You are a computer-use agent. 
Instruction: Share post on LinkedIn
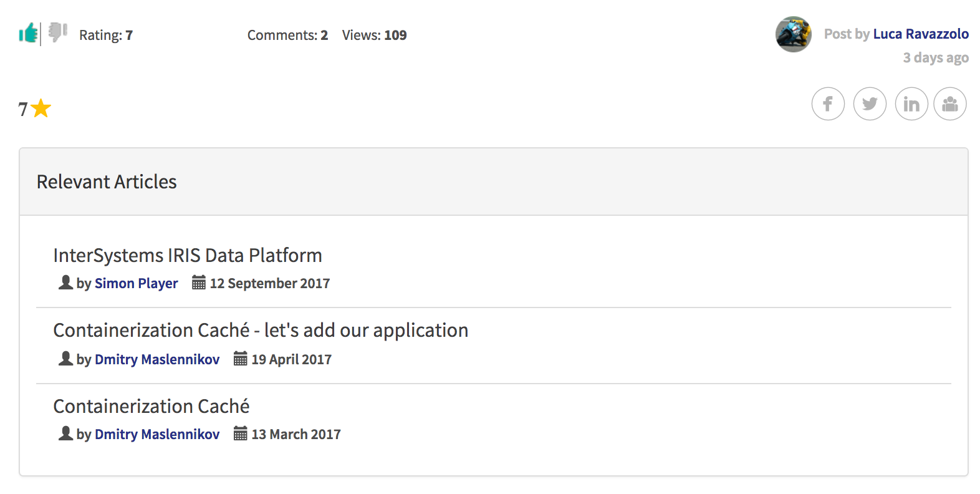[911, 104]
